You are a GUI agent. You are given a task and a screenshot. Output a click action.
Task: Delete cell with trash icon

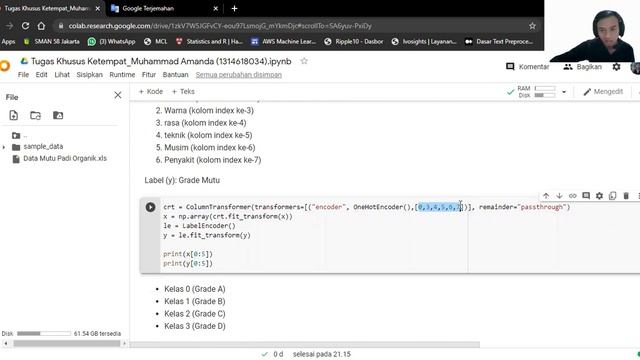[626, 196]
